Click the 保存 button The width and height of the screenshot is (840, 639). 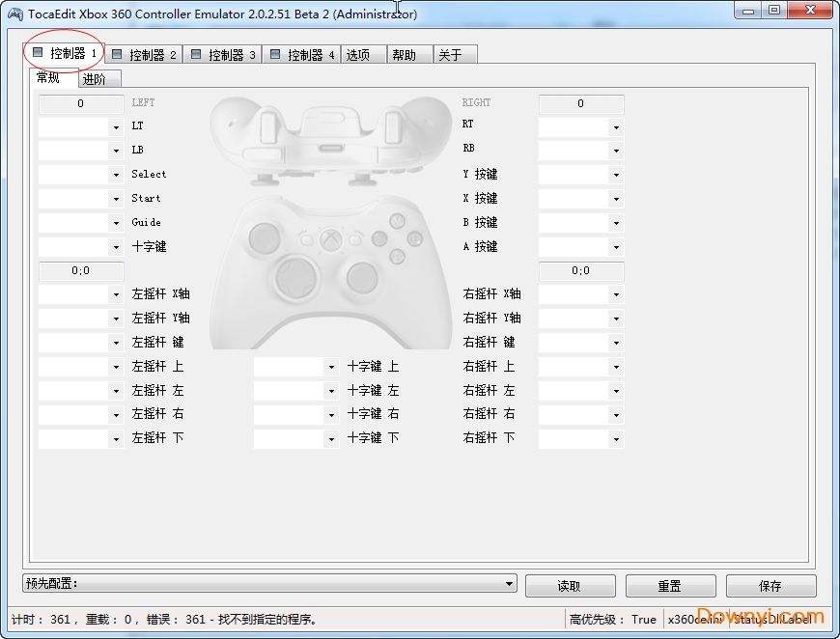pyautogui.click(x=770, y=585)
